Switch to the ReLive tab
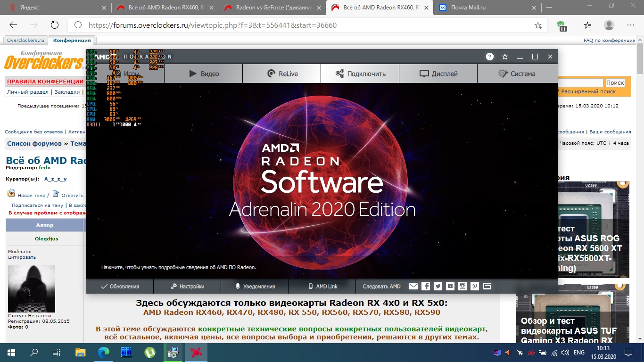The height and width of the screenshot is (362, 644). point(282,74)
